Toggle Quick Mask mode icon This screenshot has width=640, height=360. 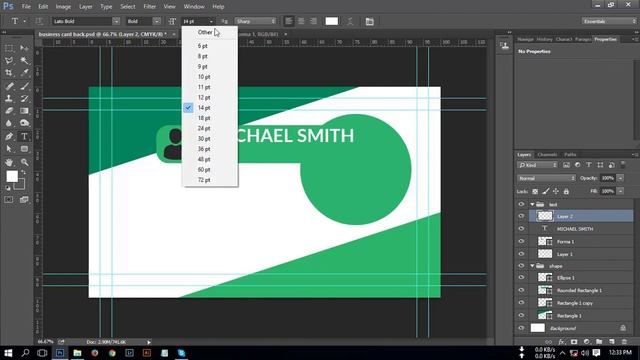pyautogui.click(x=9, y=200)
